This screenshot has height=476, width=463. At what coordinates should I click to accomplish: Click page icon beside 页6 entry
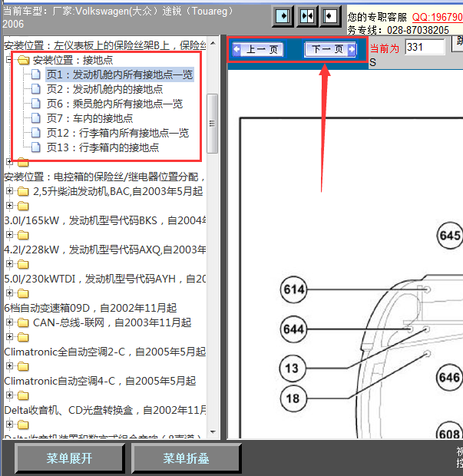click(x=36, y=104)
